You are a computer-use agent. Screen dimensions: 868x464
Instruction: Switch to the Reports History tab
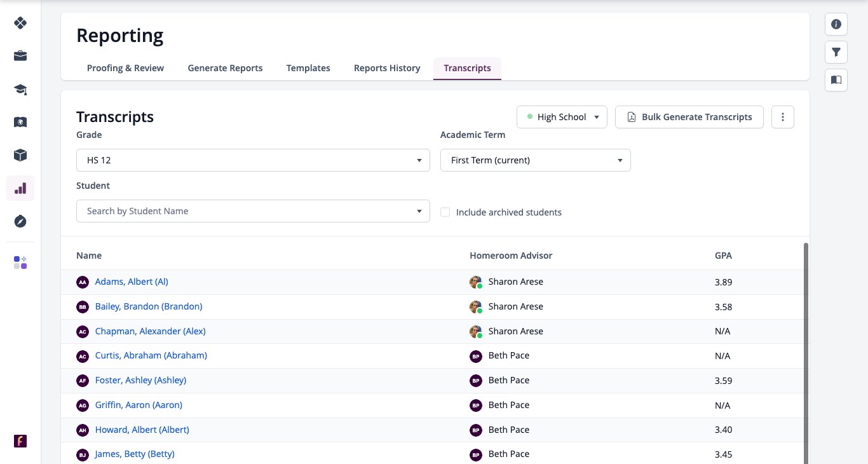coord(387,68)
